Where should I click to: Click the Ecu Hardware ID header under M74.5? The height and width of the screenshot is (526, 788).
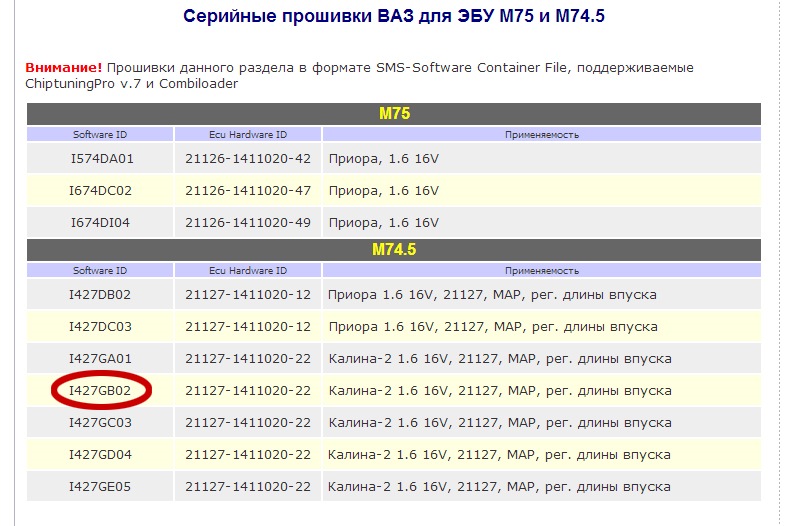(x=248, y=271)
